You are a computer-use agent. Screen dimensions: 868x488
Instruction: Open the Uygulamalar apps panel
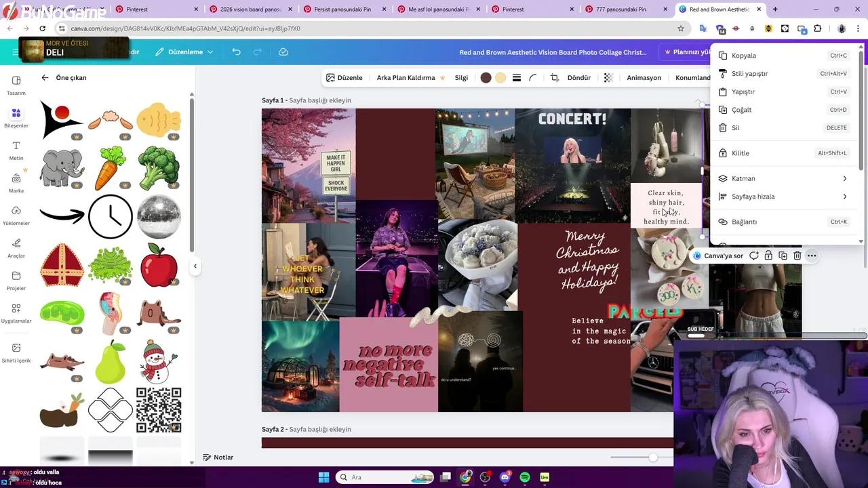(16, 312)
